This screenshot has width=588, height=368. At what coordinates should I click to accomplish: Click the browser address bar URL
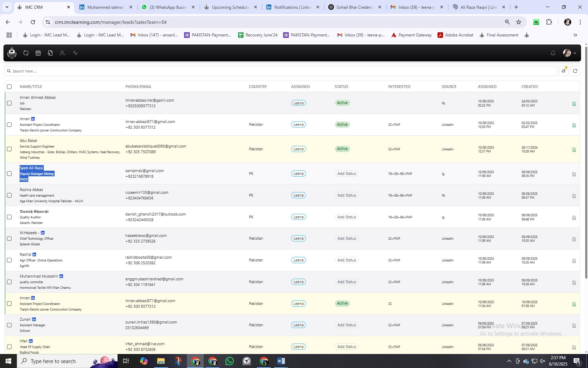point(111,22)
